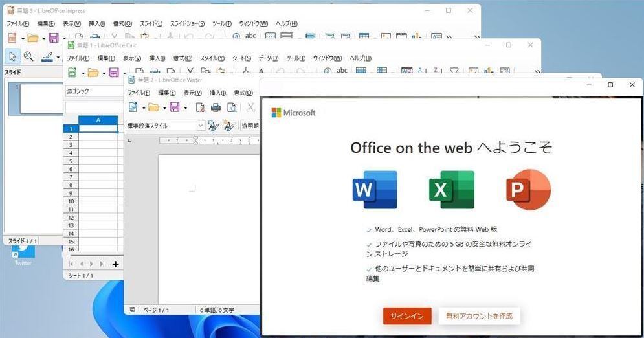Click line color pen icon in Impress

48,56
